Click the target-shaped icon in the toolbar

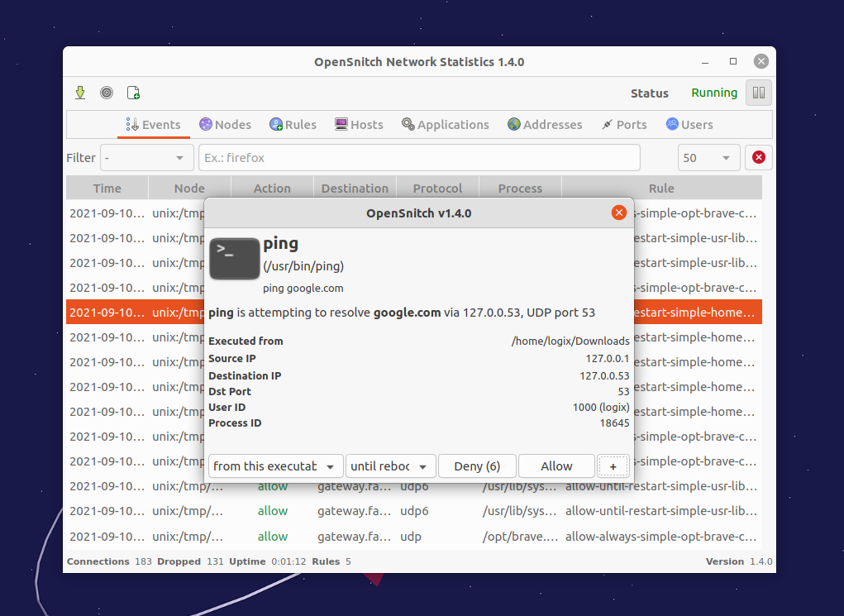pos(106,92)
